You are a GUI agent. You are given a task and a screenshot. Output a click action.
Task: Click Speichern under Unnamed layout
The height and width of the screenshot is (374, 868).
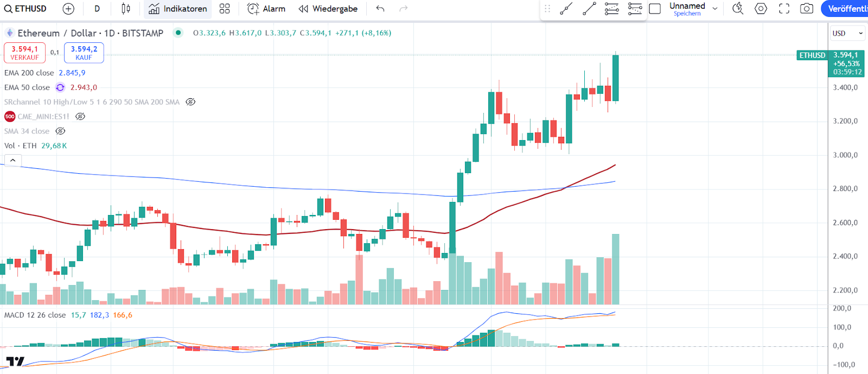[x=687, y=14]
